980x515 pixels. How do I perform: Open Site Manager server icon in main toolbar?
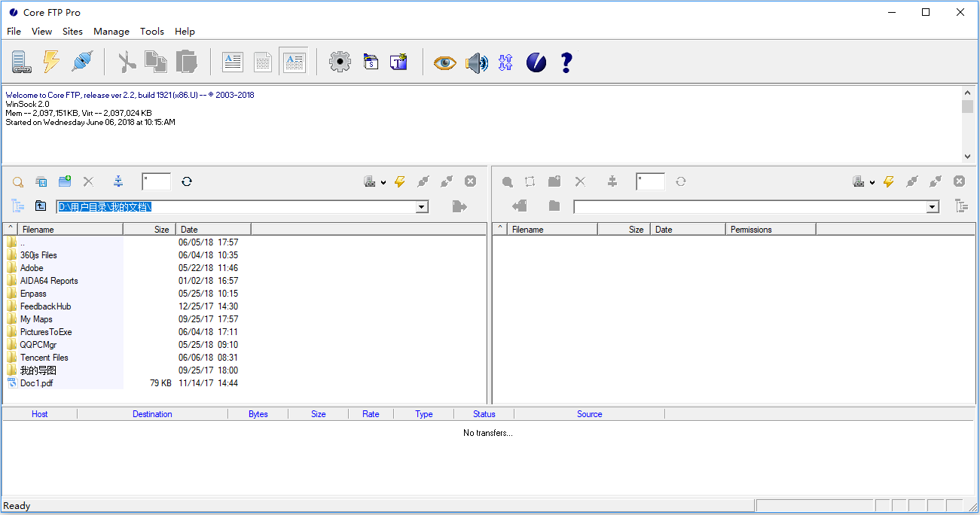[20, 62]
